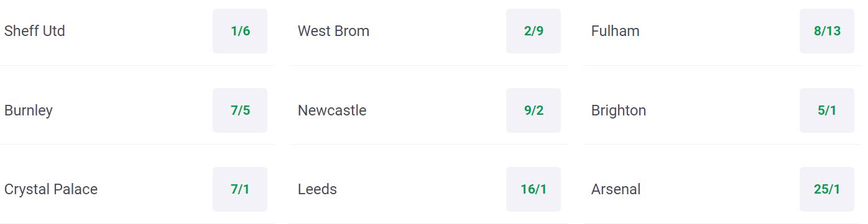Click the Crystal Palace team name
868x224 pixels.
click(51, 189)
